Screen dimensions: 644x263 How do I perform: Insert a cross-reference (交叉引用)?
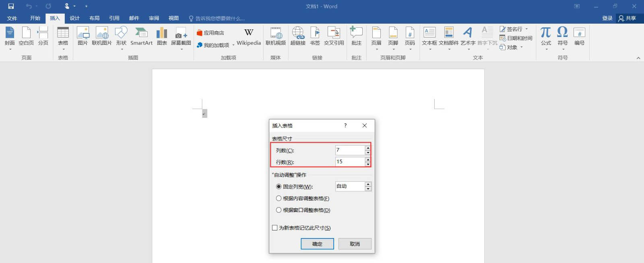[x=334, y=36]
